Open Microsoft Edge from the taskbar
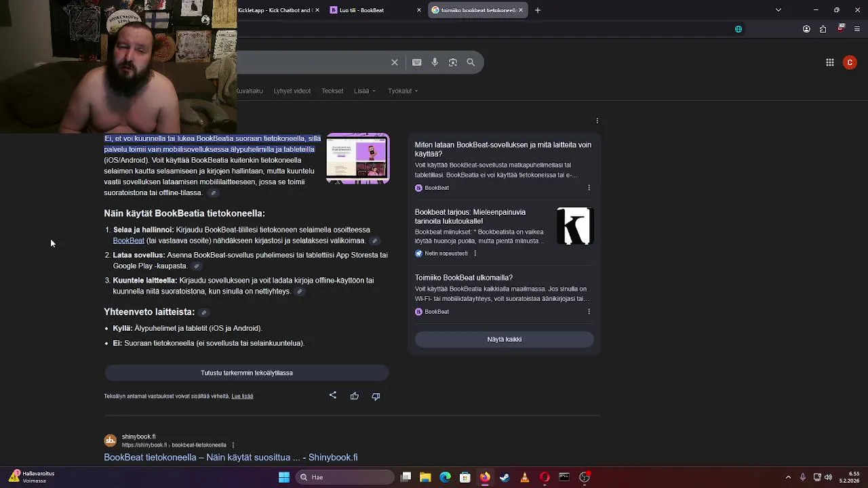 (x=445, y=477)
